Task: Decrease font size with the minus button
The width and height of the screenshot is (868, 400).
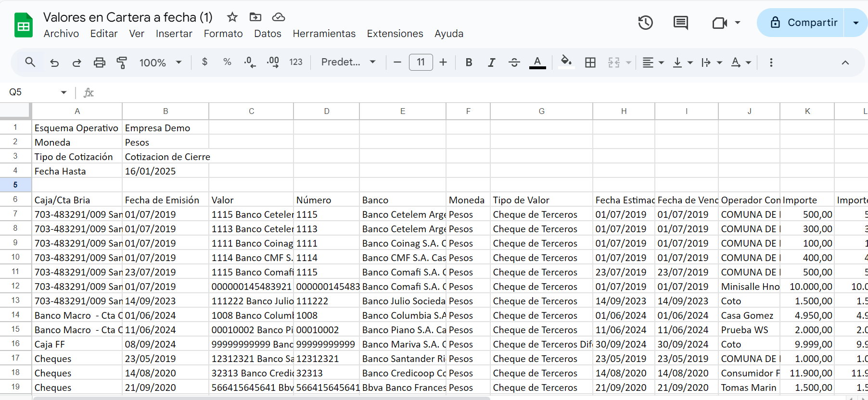Action: click(x=397, y=62)
